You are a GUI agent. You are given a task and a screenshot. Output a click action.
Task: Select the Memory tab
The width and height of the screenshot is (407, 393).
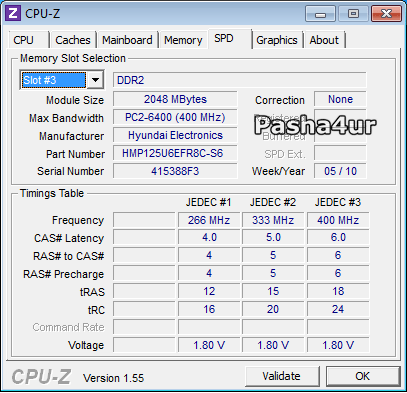pyautogui.click(x=183, y=40)
